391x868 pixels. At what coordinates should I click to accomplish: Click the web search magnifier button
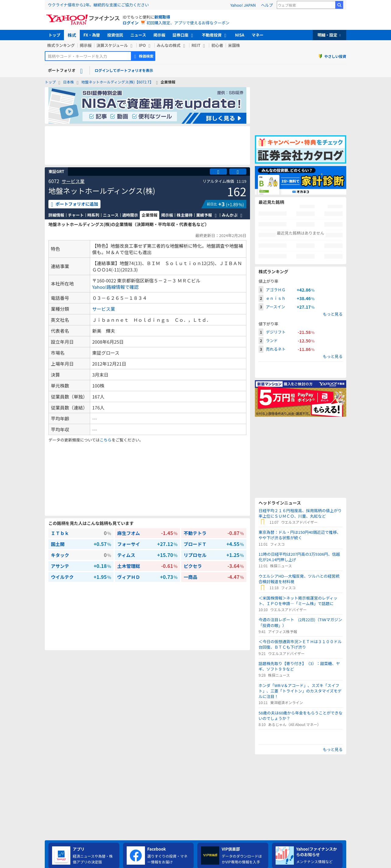[x=339, y=5]
